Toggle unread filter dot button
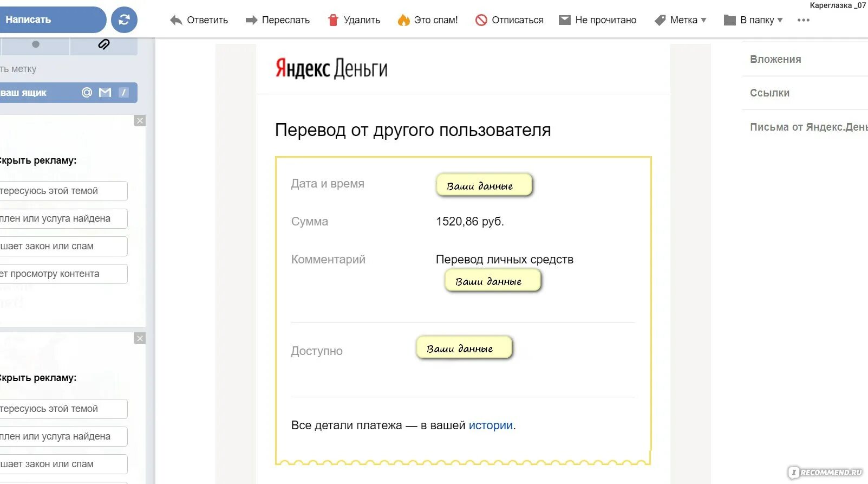 (x=35, y=44)
